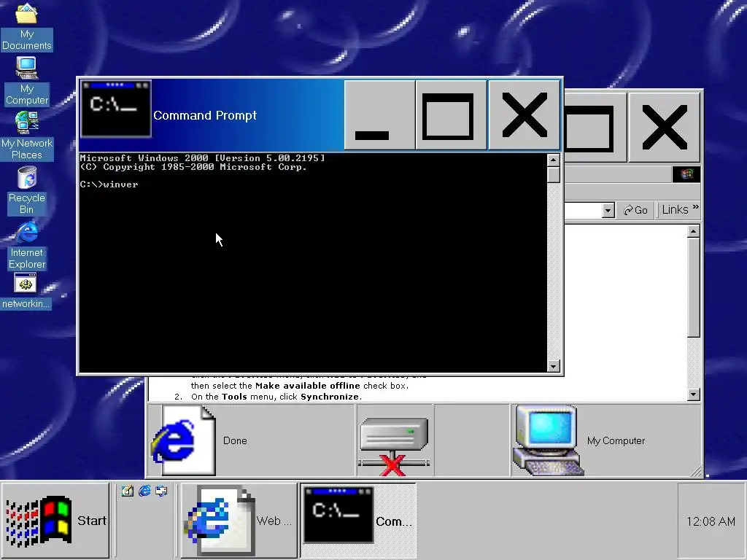Click the Windows logo throbber in the browser
Viewport: 747px width, 560px height.
686,174
